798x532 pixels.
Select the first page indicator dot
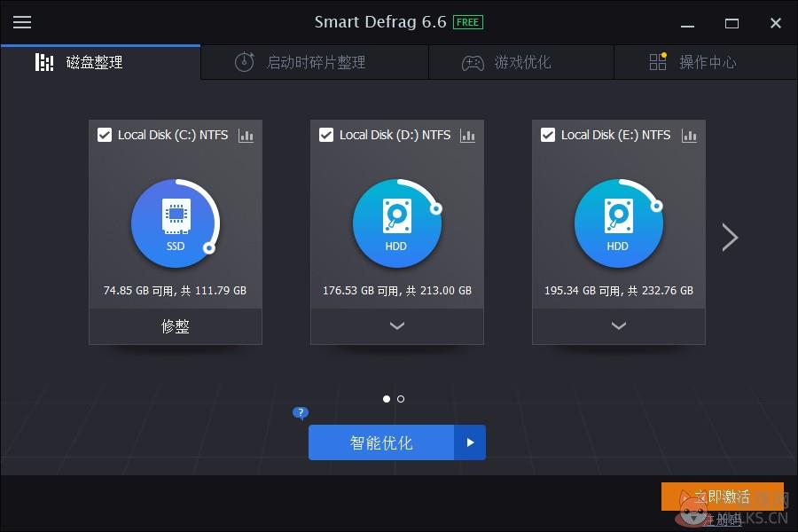(x=387, y=399)
